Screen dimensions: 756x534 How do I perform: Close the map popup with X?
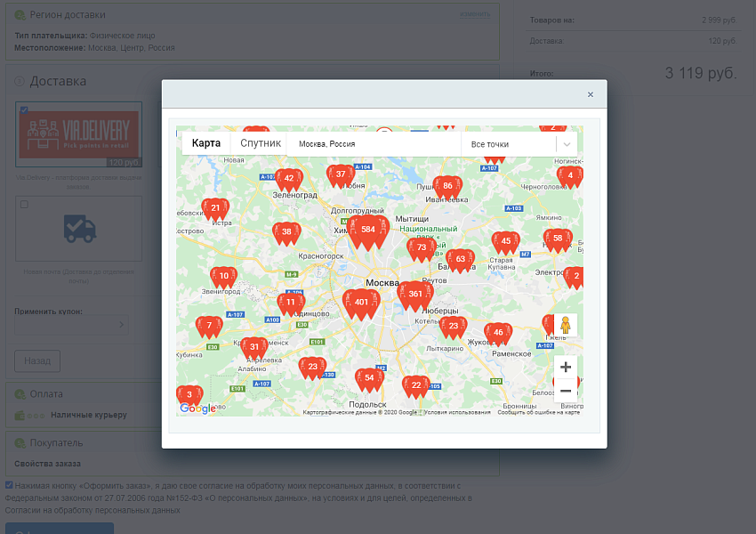(x=590, y=94)
